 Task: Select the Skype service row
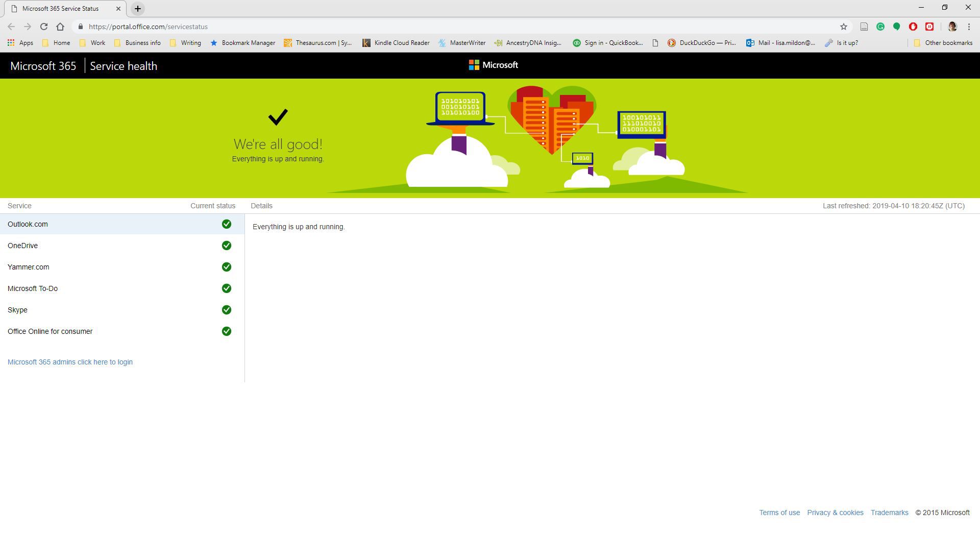click(x=122, y=310)
